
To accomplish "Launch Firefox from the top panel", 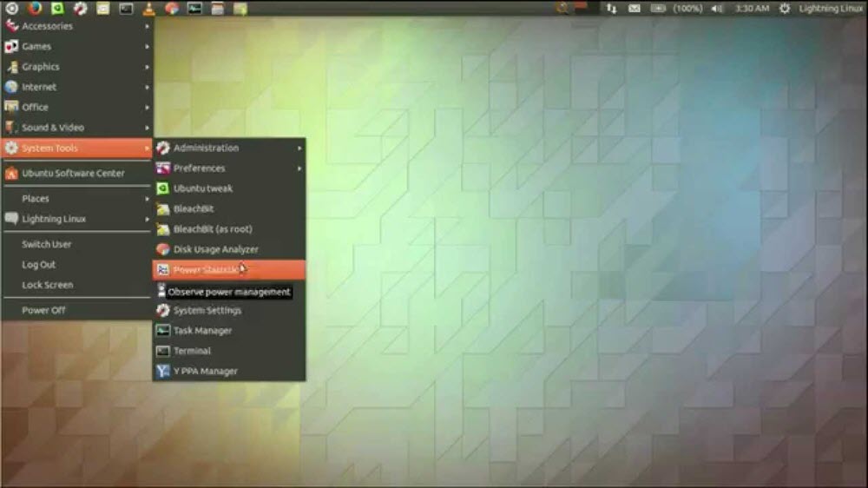I will 34,9.
